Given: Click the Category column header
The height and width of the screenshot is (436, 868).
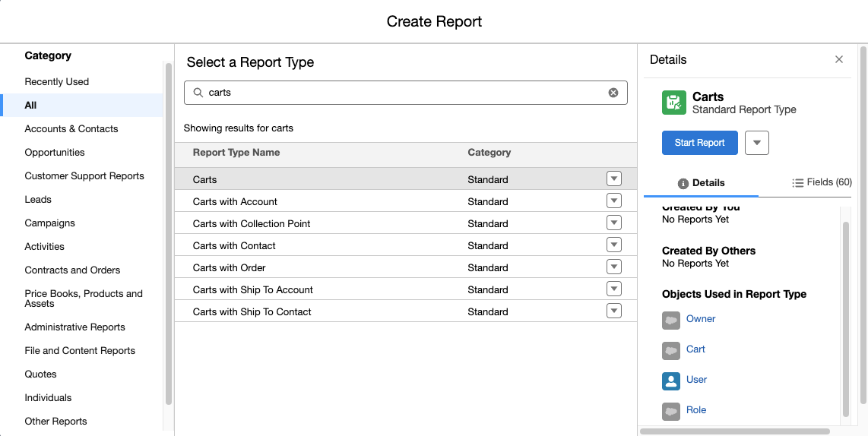Looking at the screenshot, I should pos(489,152).
